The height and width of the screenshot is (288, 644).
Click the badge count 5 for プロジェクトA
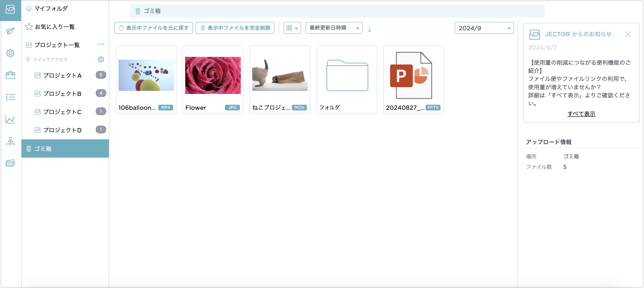pyautogui.click(x=101, y=75)
